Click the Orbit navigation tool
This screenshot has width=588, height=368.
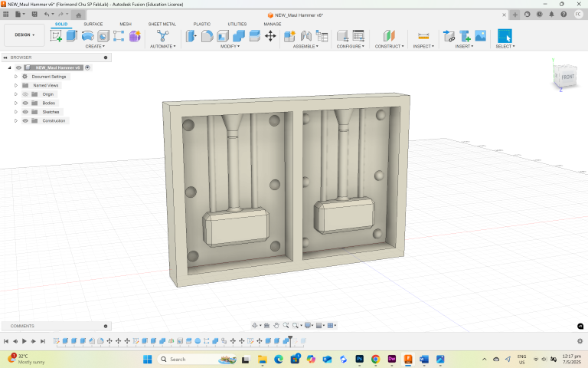click(x=255, y=326)
